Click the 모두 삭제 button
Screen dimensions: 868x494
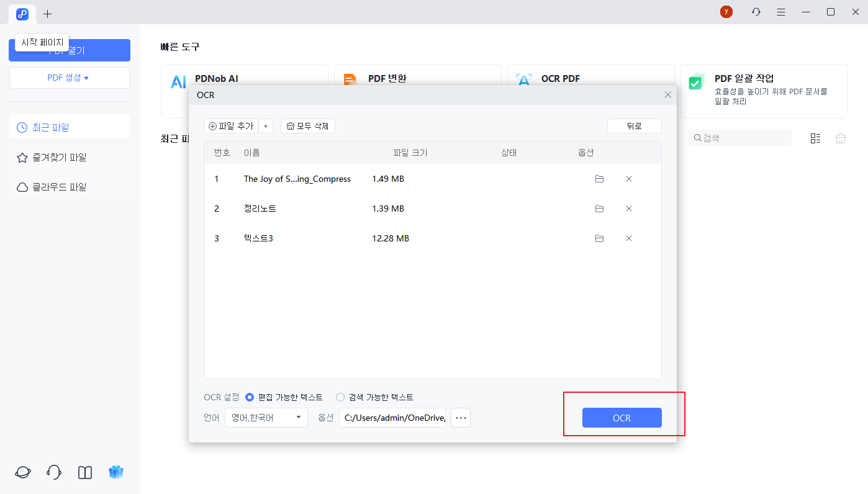point(308,127)
